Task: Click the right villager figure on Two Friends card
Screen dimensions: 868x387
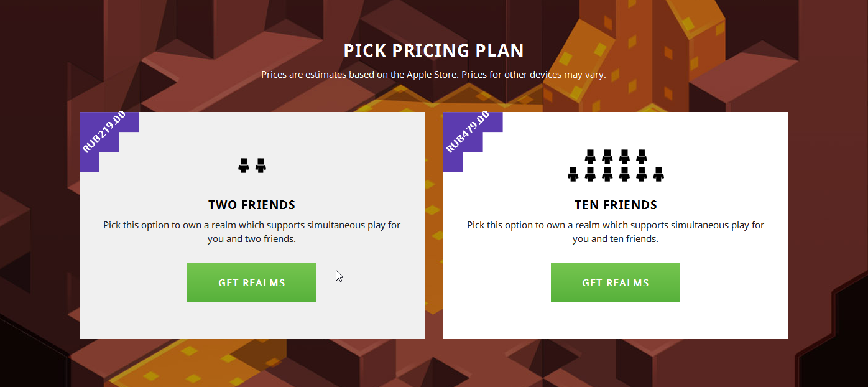Action: [261, 165]
